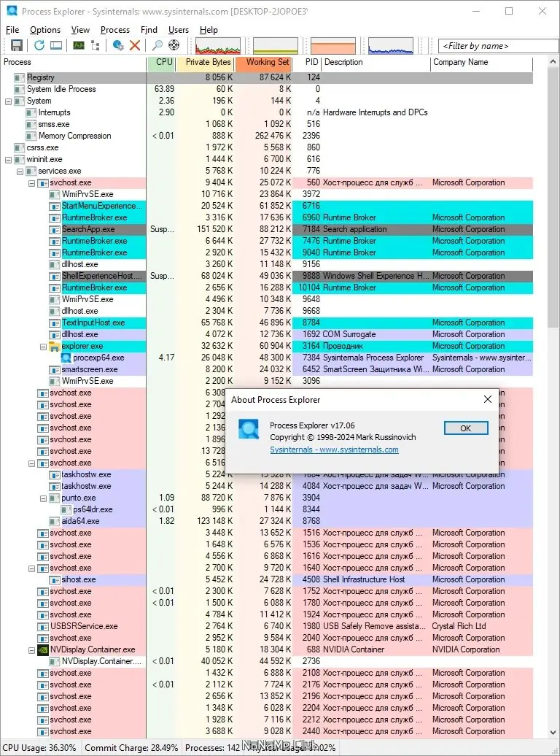Sort by the CPU column header

click(161, 62)
